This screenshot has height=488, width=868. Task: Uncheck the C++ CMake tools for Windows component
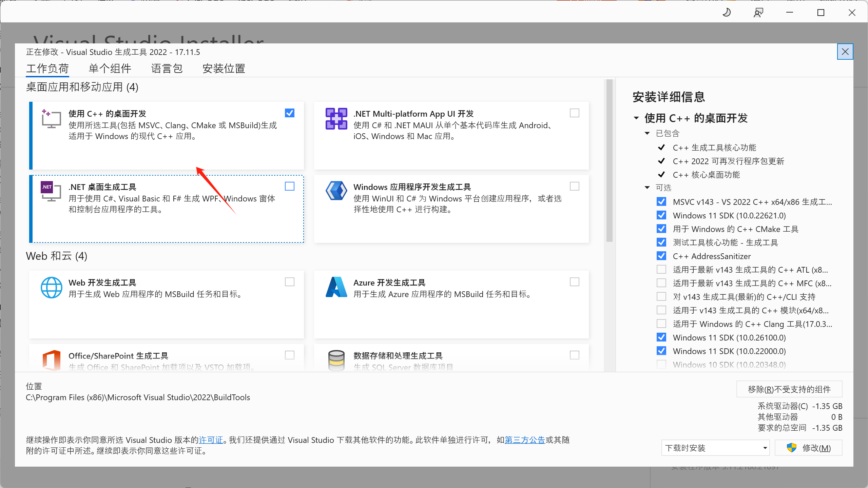661,229
